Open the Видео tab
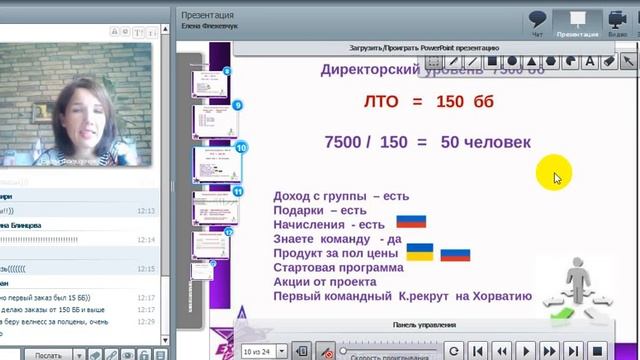Screen dimensions: 640x360 [x=617, y=24]
